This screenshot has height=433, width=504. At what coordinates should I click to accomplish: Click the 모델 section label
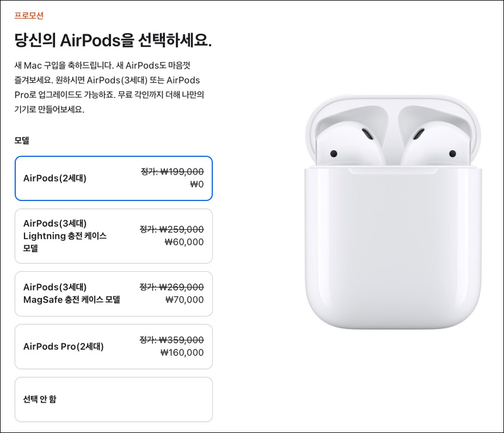click(22, 140)
